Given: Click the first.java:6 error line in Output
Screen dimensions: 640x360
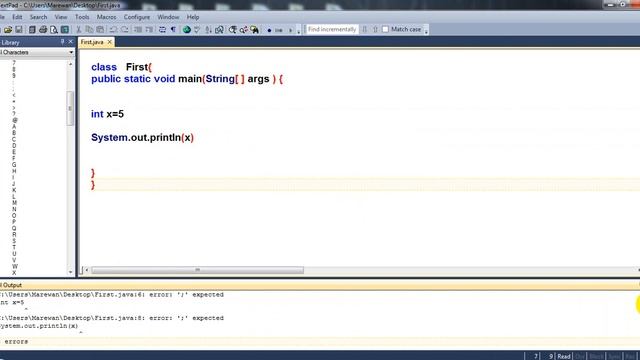Looking at the screenshot, I should point(112,295).
